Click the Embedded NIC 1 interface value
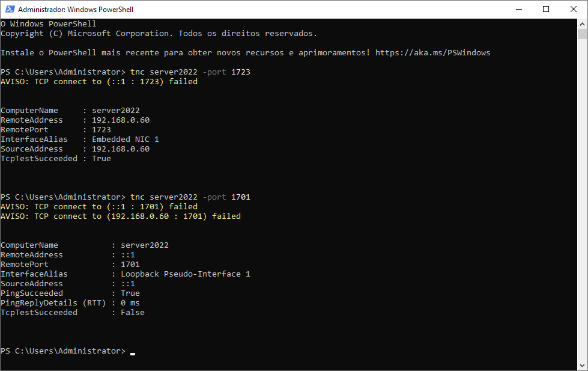The width and height of the screenshot is (588, 371). (x=126, y=140)
